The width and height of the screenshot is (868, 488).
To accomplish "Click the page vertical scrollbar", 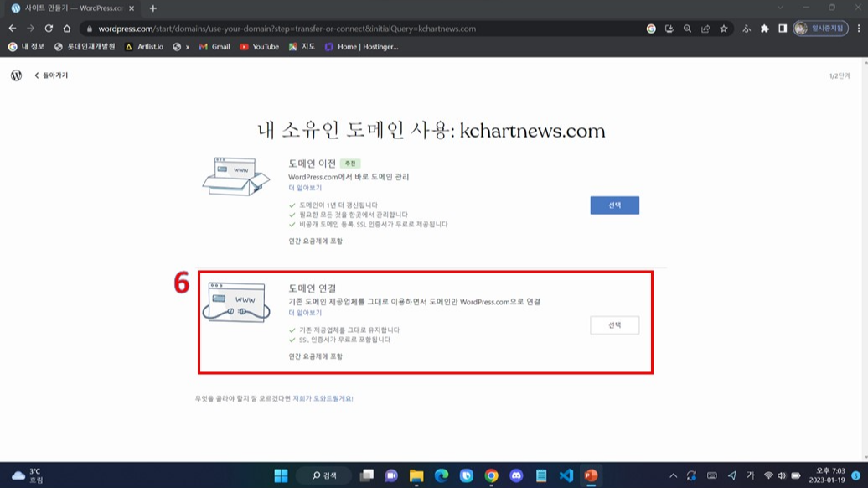I will pyautogui.click(x=865, y=257).
